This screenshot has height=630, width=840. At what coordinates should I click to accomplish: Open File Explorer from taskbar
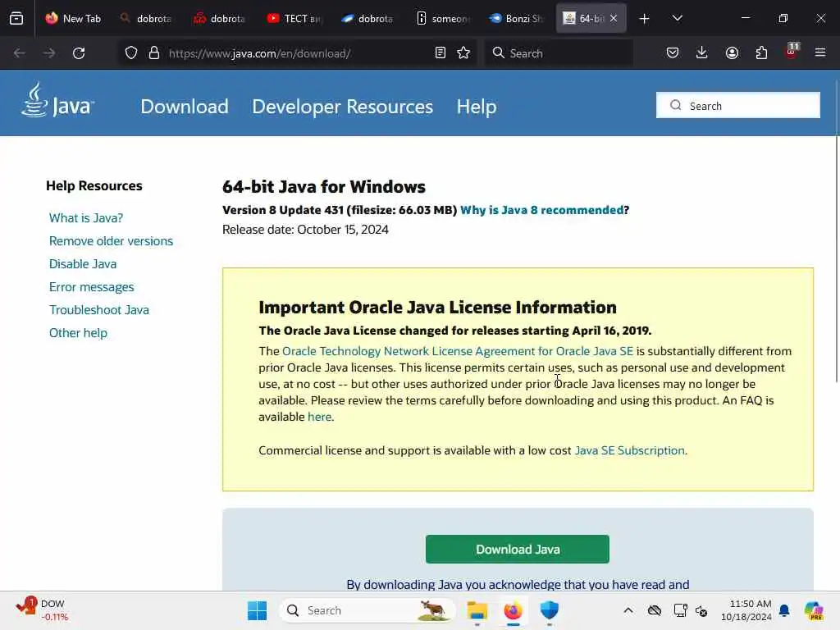[x=477, y=610]
